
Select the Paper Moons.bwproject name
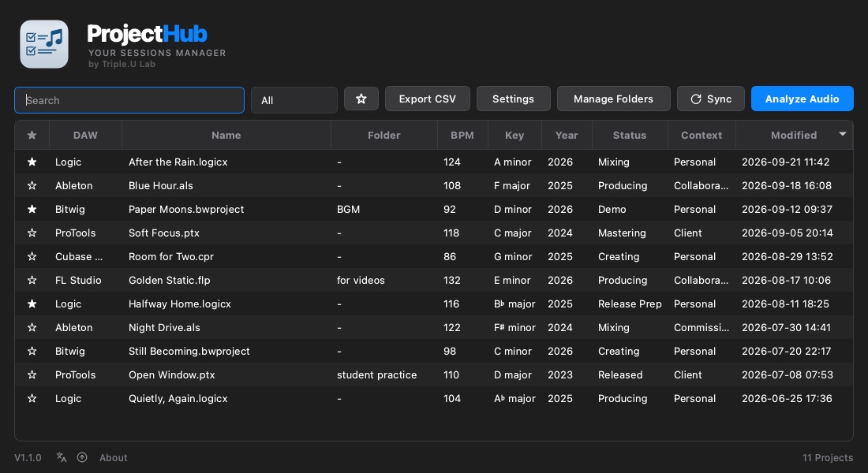(186, 209)
